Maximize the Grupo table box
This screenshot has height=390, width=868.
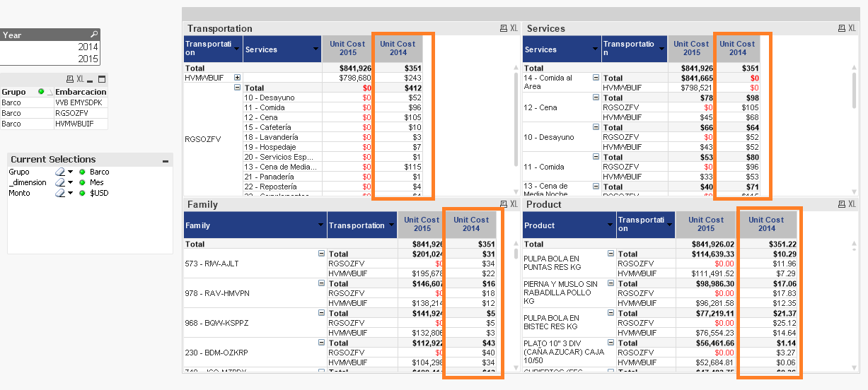pos(102,79)
